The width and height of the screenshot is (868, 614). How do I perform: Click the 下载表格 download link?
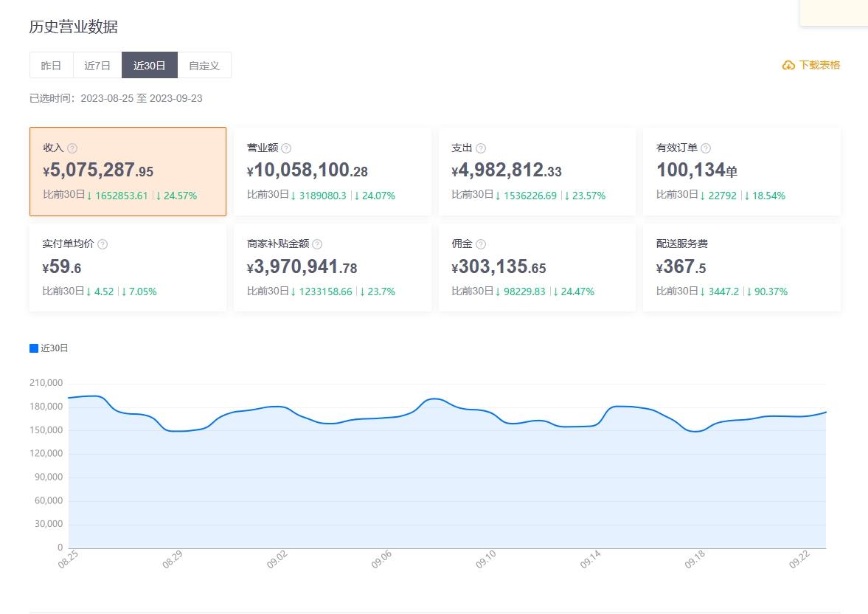pos(819,65)
